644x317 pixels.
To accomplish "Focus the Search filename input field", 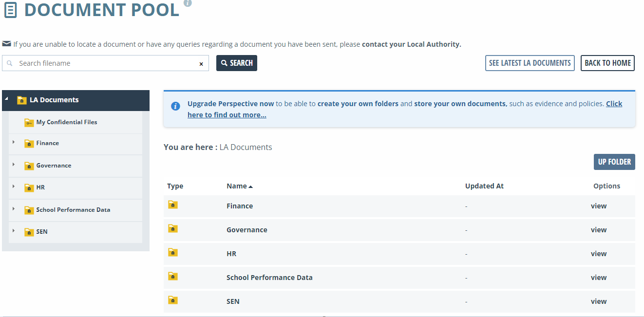I will tap(105, 63).
